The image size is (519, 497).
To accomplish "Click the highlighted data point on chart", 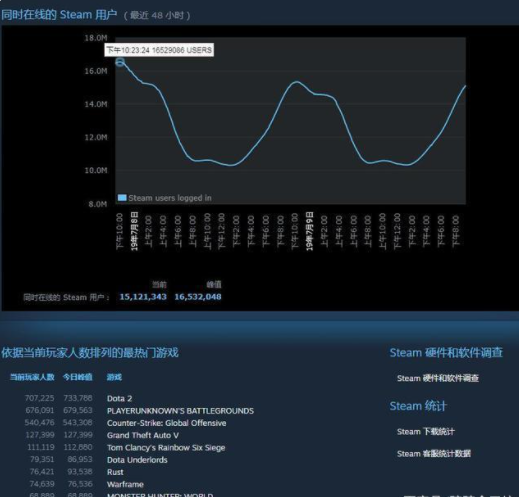I will pos(120,62).
